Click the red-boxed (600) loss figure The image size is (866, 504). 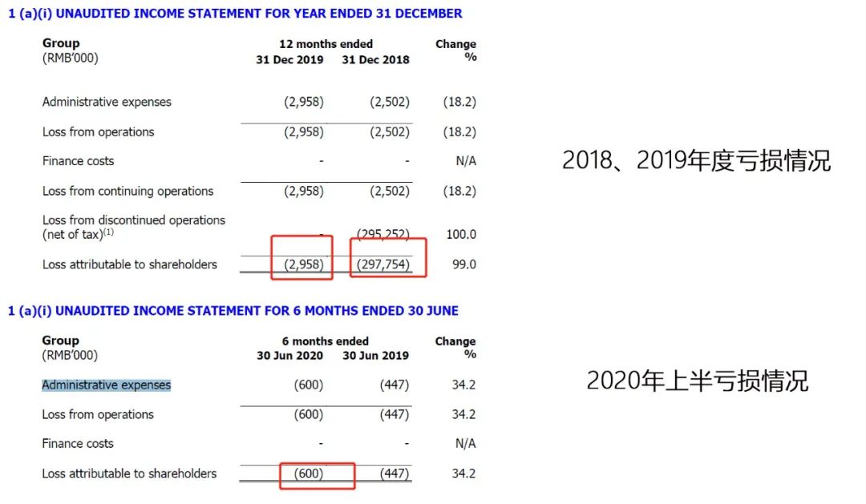309,474
